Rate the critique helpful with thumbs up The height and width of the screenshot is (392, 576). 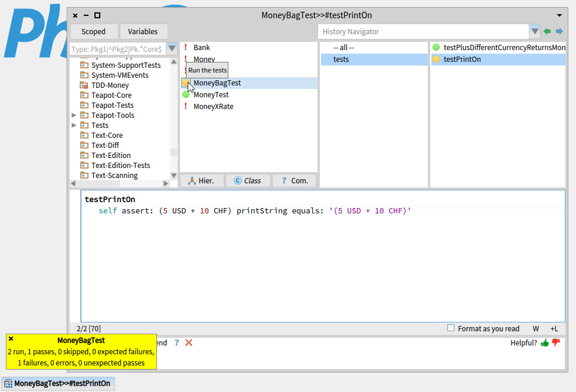545,343
